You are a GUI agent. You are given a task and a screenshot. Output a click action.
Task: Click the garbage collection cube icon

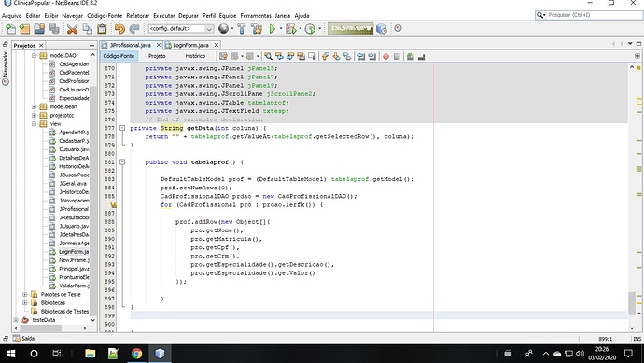tap(382, 29)
